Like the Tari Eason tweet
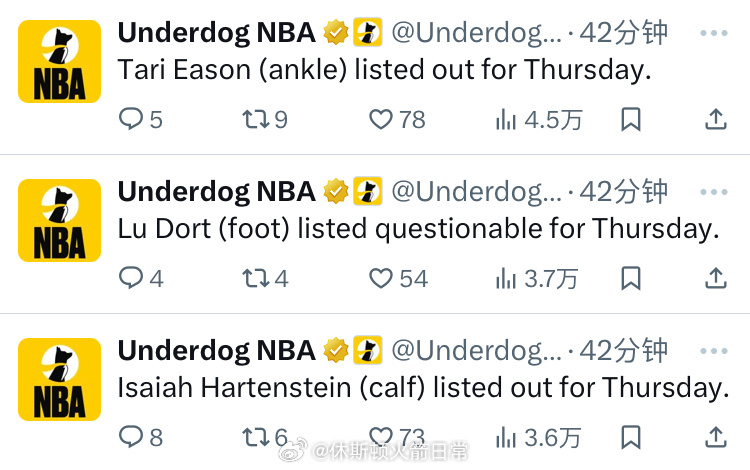The width and height of the screenshot is (750, 470). pyautogui.click(x=381, y=120)
